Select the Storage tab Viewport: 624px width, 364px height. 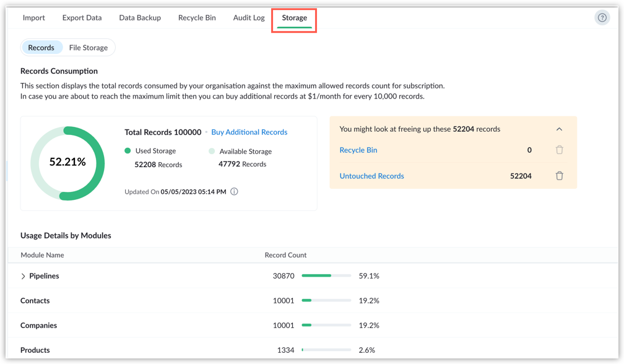(x=295, y=18)
